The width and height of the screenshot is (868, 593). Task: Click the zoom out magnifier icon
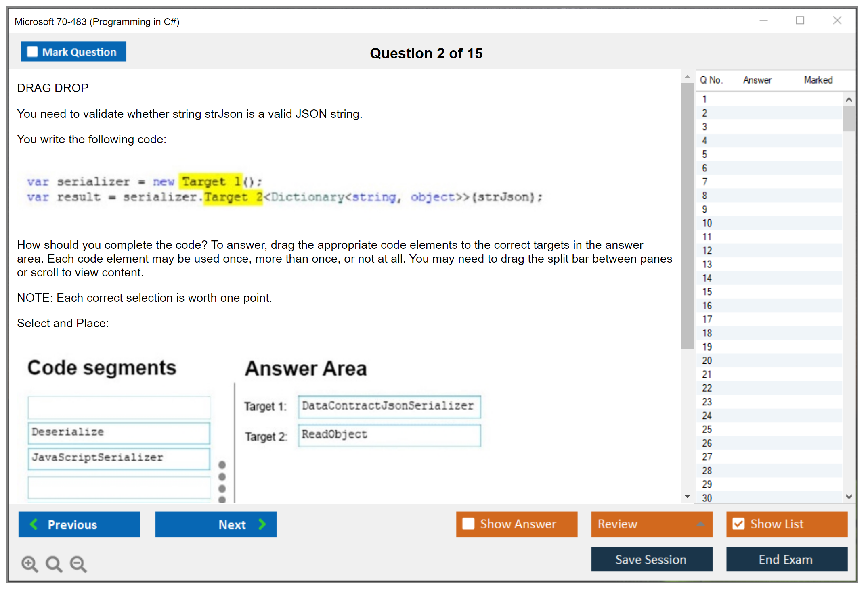pos(78,564)
